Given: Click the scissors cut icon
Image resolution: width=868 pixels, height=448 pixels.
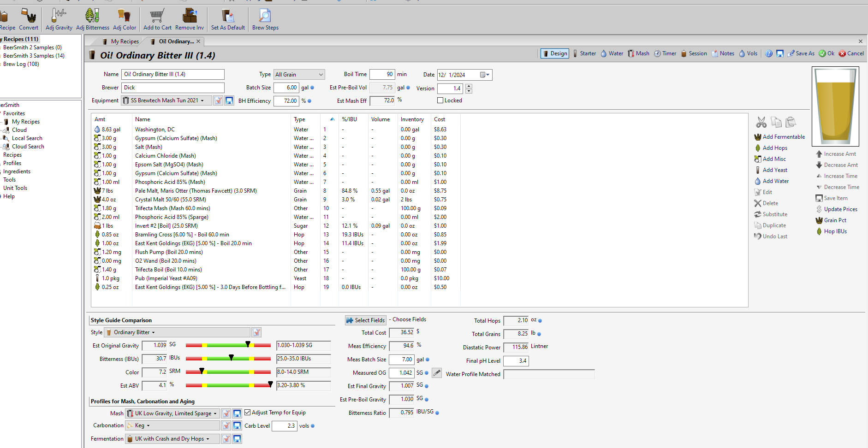Looking at the screenshot, I should [761, 122].
